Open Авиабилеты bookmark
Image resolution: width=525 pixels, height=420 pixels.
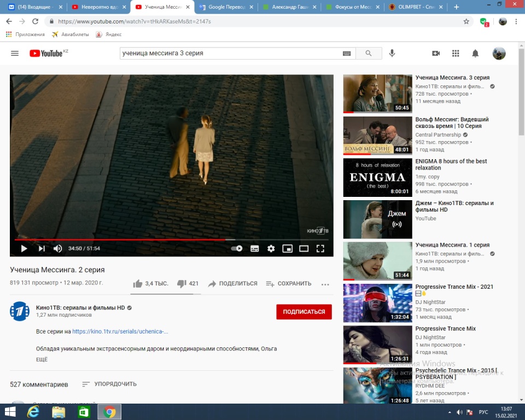pos(71,34)
